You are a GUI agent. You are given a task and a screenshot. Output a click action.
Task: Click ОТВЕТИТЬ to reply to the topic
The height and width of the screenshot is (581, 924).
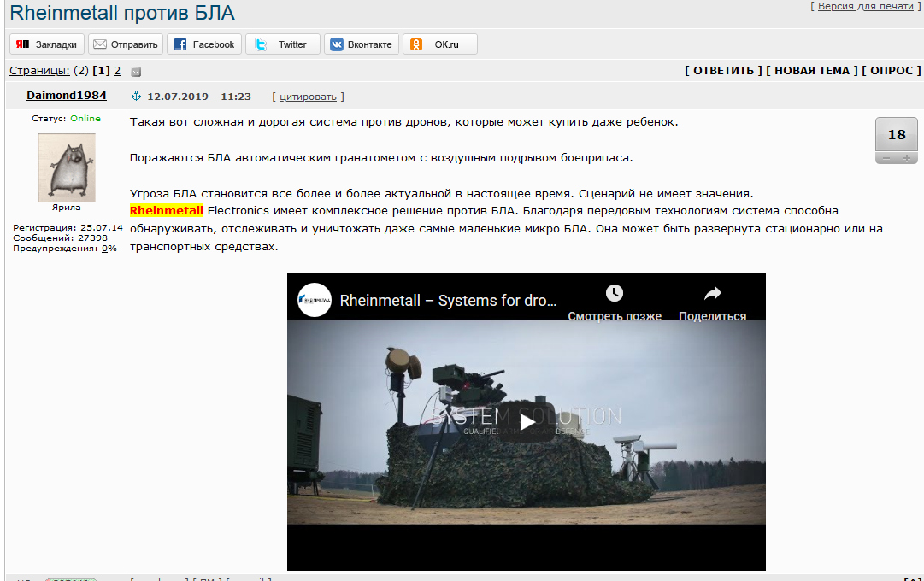[723, 71]
